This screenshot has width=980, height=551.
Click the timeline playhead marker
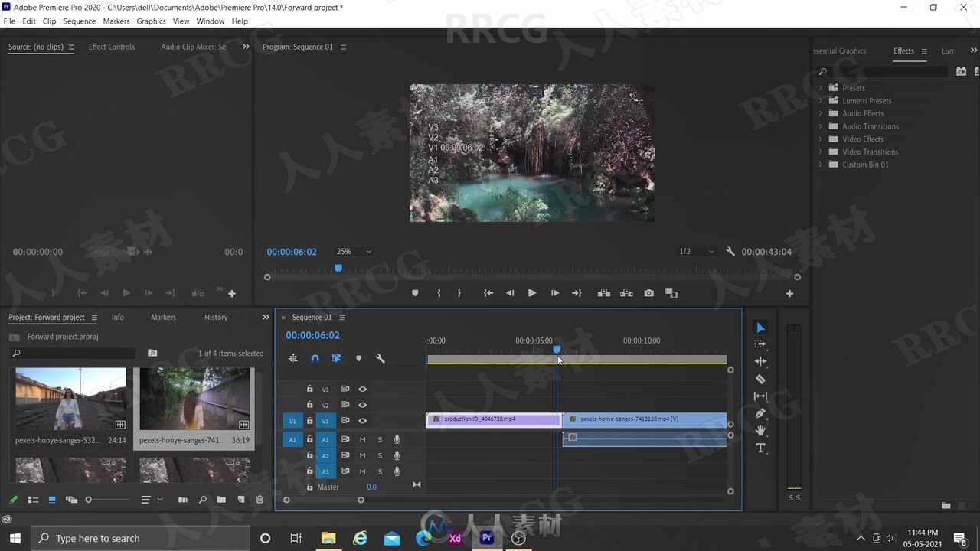click(x=557, y=349)
